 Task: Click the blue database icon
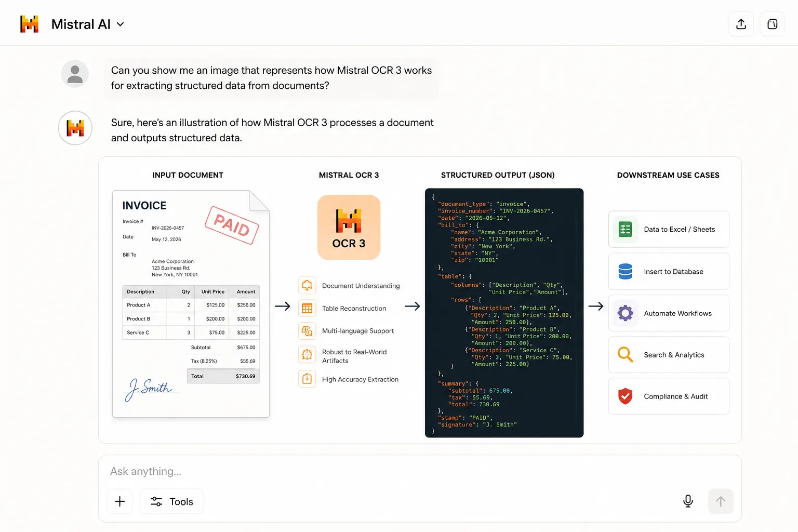tap(626, 271)
